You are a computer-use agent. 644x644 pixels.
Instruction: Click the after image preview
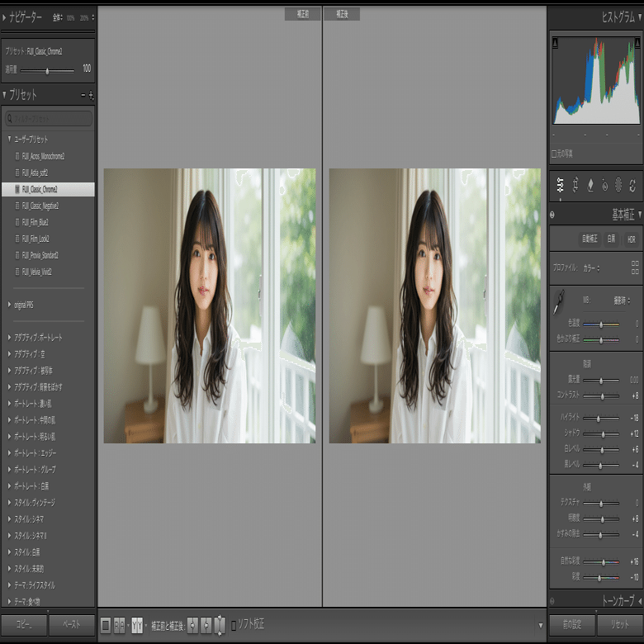click(x=434, y=305)
